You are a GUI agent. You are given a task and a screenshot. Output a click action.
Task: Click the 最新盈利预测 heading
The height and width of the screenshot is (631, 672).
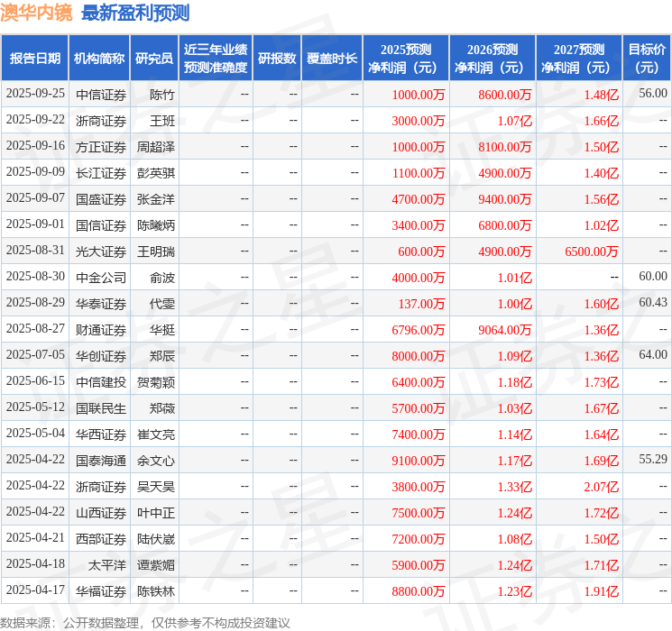[135, 13]
